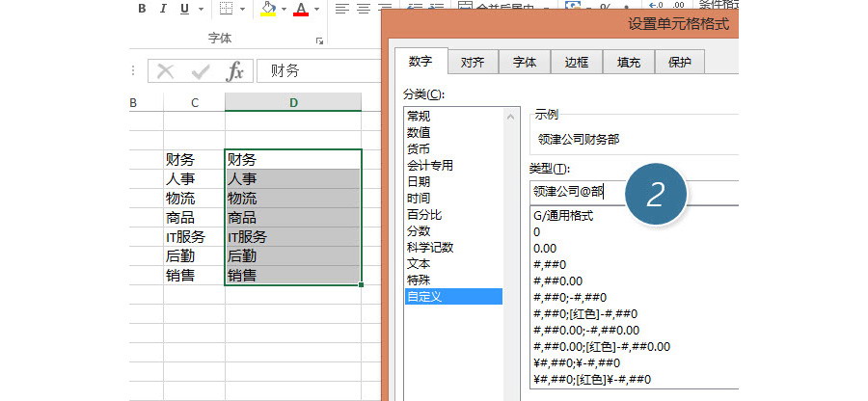868x401 pixels.
Task: Select 常规 category in list
Action: click(453, 116)
